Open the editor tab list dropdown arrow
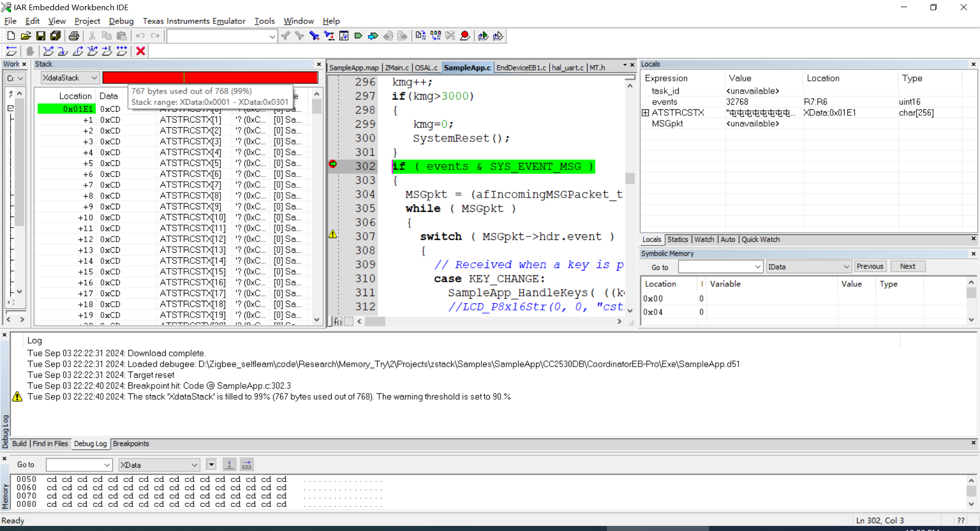This screenshot has width=980, height=531. tap(624, 65)
